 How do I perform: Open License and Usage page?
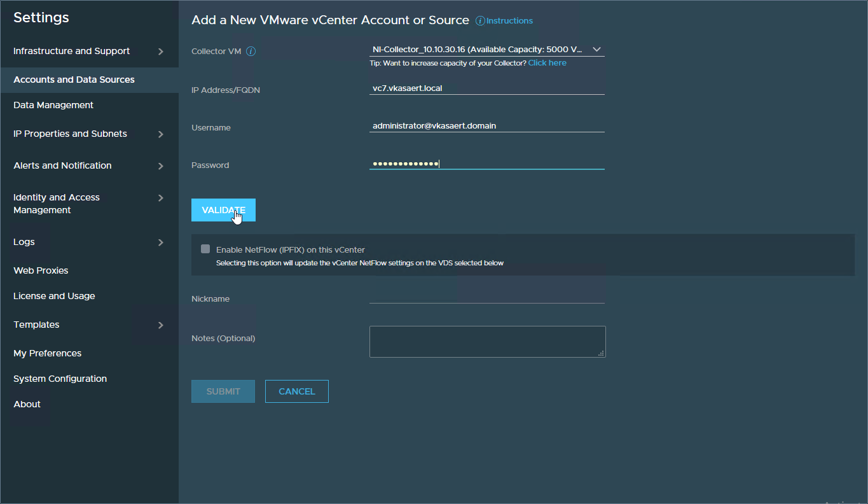tap(54, 296)
